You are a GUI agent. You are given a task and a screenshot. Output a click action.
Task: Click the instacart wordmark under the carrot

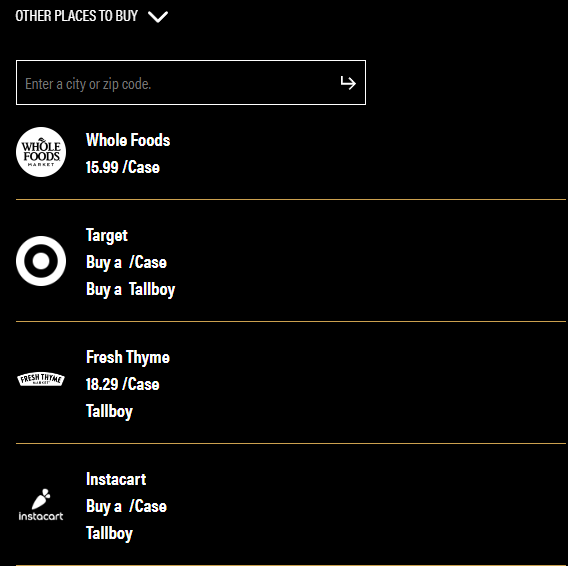[x=41, y=516]
